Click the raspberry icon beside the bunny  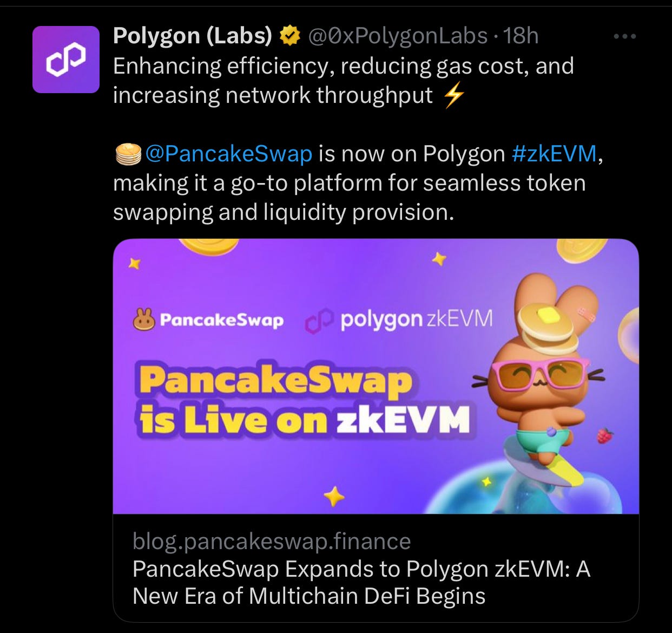pyautogui.click(x=605, y=435)
